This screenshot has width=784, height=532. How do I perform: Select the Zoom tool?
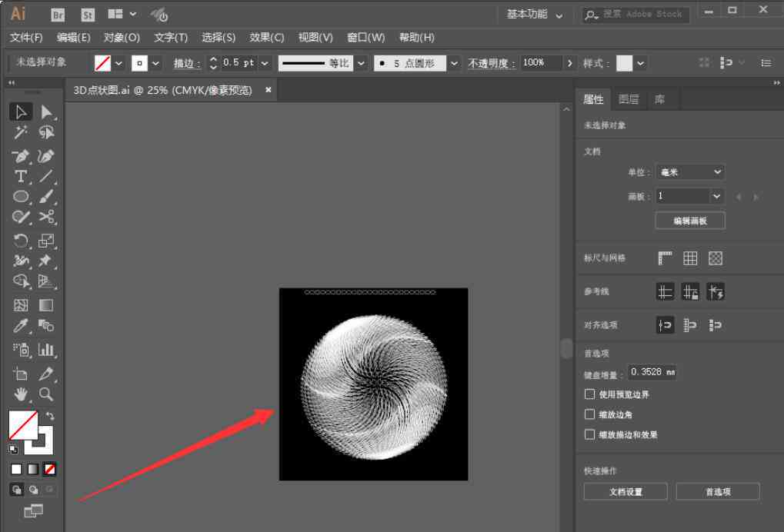[x=46, y=394]
